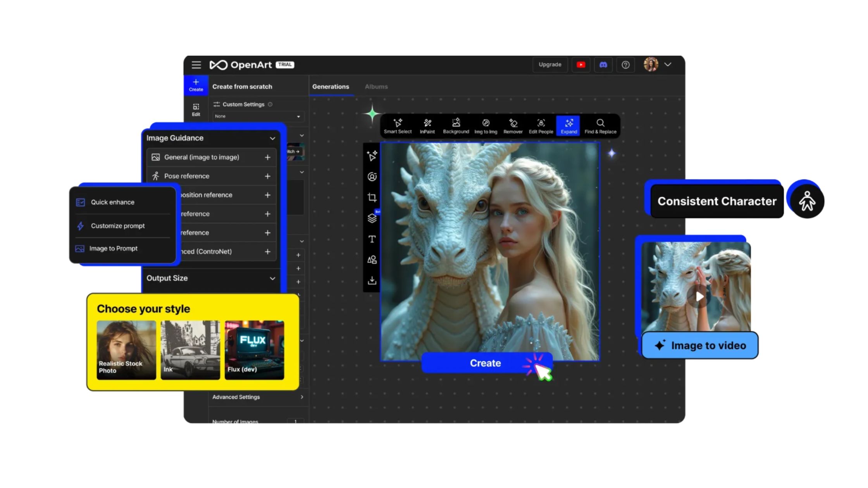868x488 pixels.
Task: Click the user profile avatar
Action: [x=651, y=64]
